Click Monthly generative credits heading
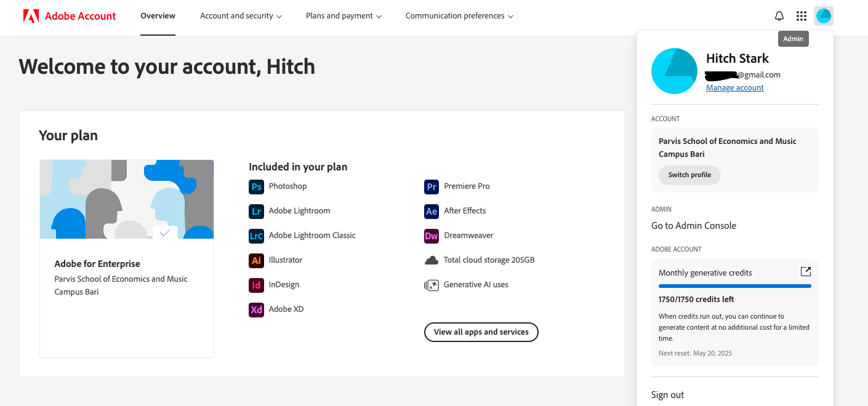The image size is (868, 406). tap(705, 273)
